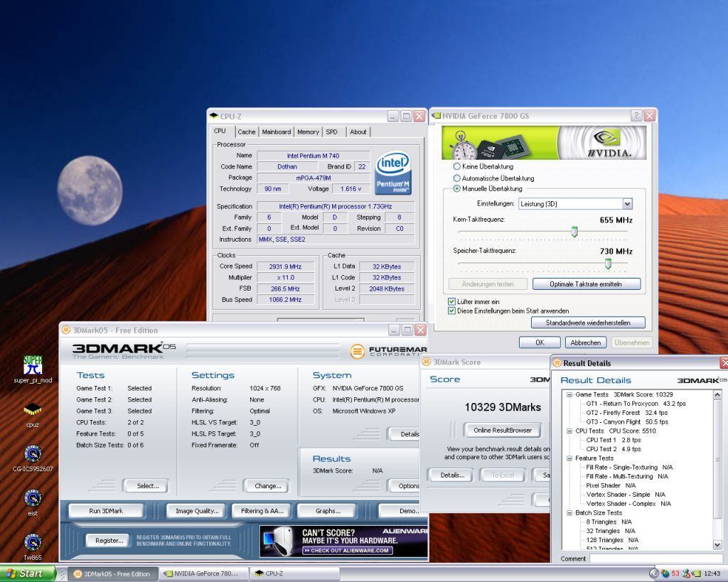Click the help question mark in NVIDIA window

[636, 116]
